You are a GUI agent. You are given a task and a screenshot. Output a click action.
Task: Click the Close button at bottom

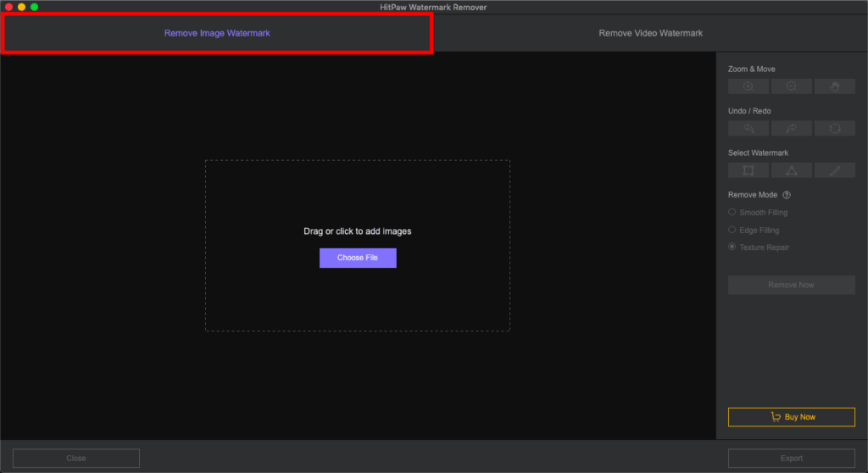[75, 458]
